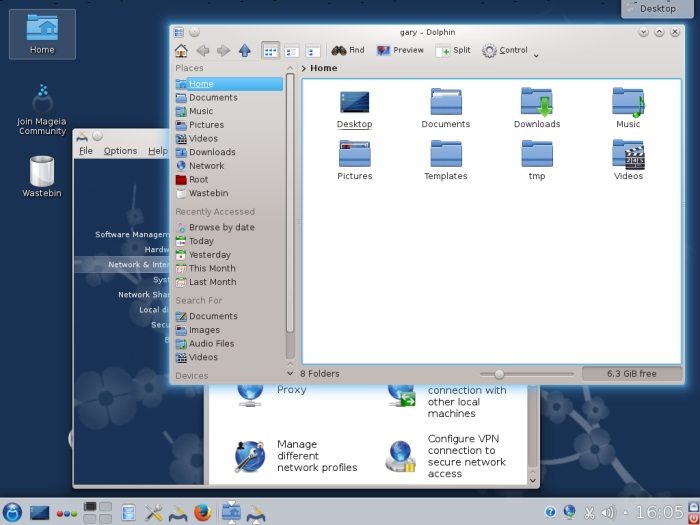Image resolution: width=700 pixels, height=525 pixels.
Task: Switch to Compact view mode
Action: (292, 51)
